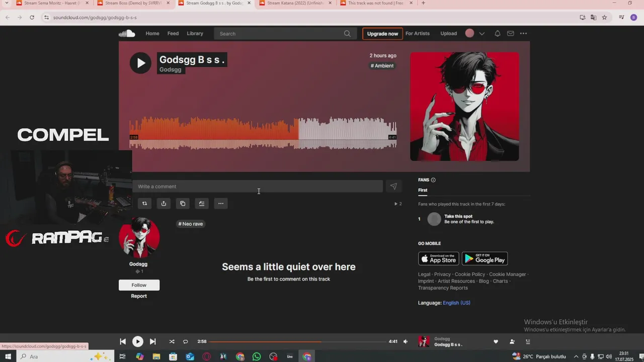Click the Upgrade now button
Image resolution: width=644 pixels, height=362 pixels.
click(x=382, y=34)
